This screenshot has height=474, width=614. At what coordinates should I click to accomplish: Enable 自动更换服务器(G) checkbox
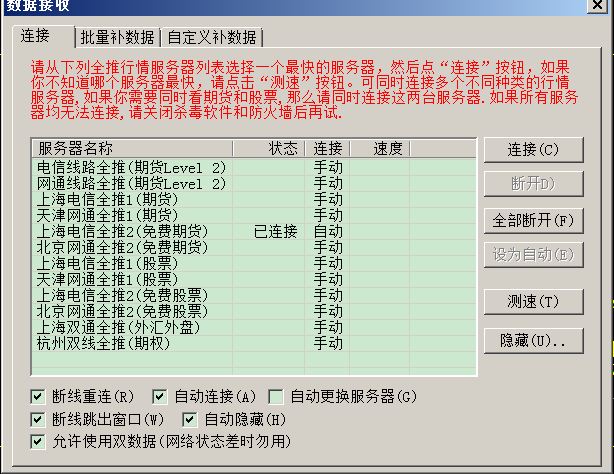[x=276, y=397]
